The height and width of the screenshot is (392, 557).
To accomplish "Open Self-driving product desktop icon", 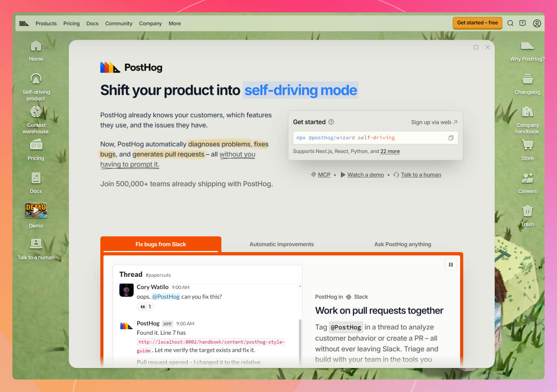I will (36, 87).
